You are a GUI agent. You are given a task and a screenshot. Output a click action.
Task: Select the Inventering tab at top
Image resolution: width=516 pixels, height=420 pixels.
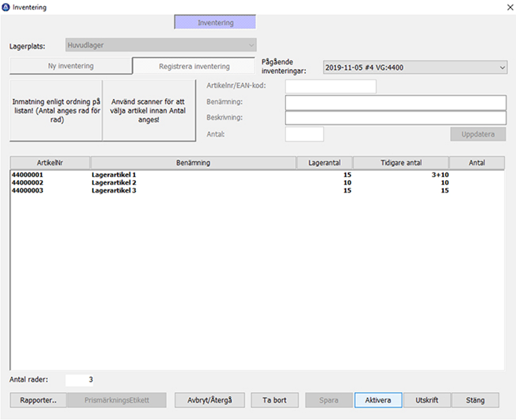[215, 22]
